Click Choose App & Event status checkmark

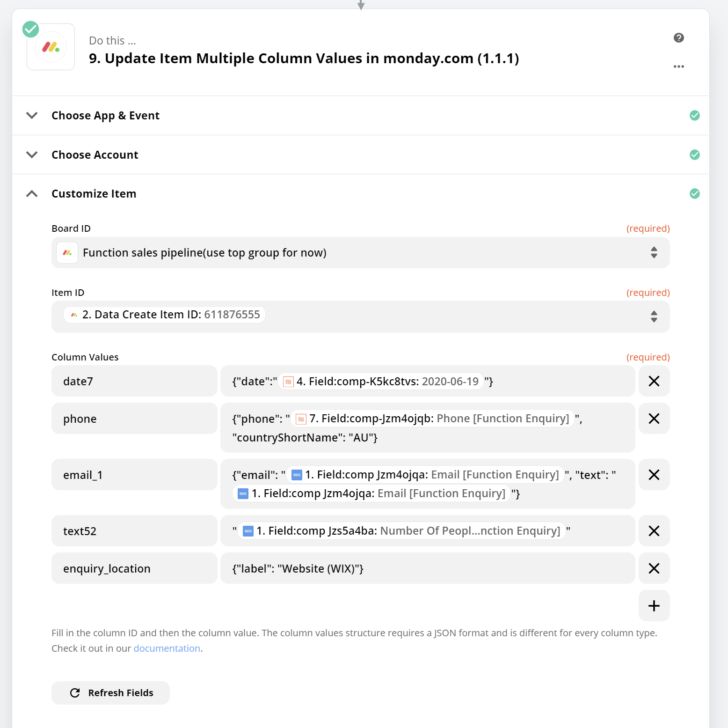point(694,115)
